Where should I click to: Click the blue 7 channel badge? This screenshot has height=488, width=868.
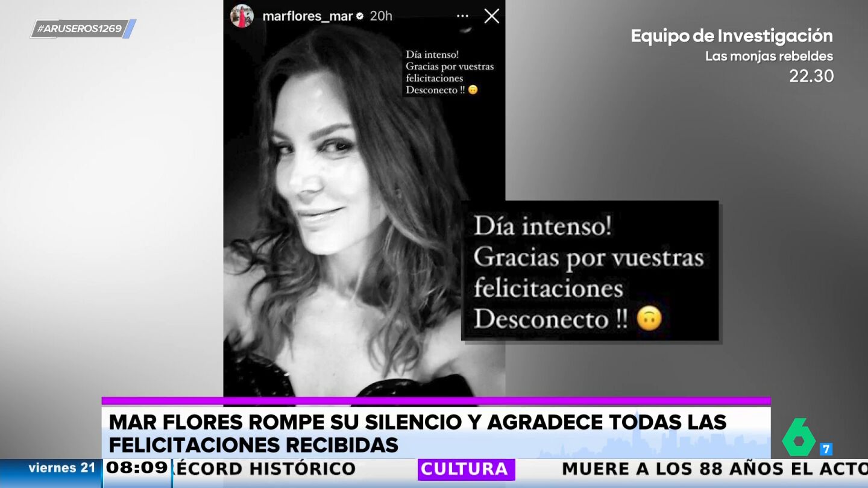tap(826, 449)
